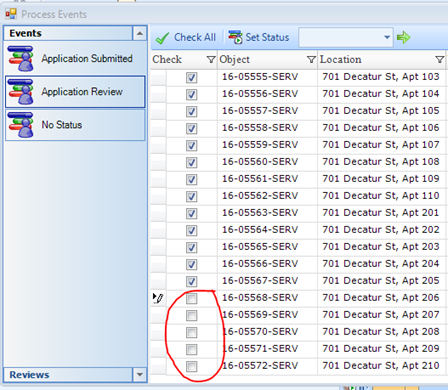Collapse the Events panel header arrow

pyautogui.click(x=140, y=33)
